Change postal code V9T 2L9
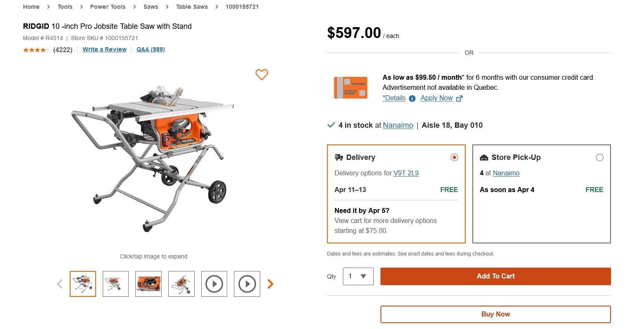644x329 pixels. [x=406, y=173]
